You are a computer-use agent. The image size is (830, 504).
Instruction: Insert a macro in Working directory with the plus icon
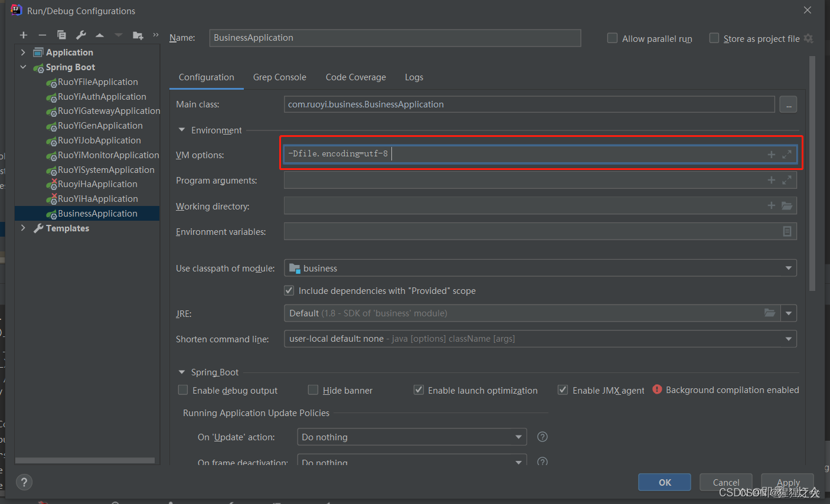771,205
